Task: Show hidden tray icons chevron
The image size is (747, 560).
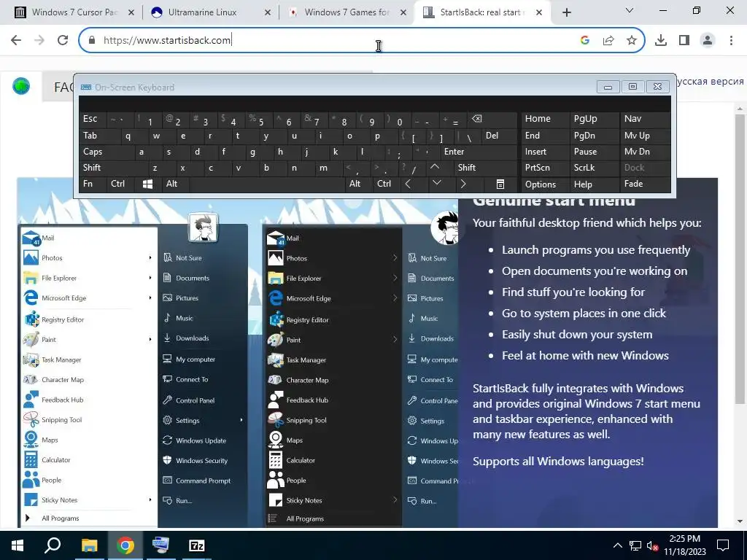Action: click(617, 545)
